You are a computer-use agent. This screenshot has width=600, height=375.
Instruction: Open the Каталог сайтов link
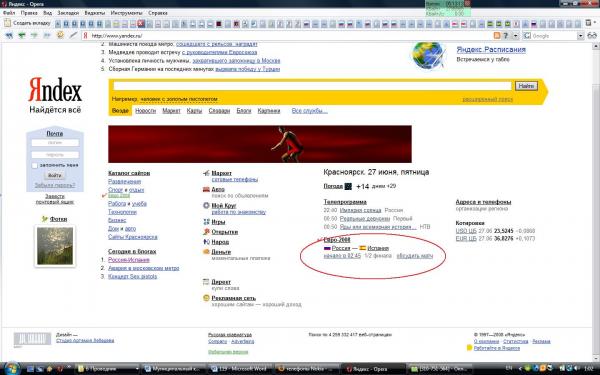pos(129,173)
